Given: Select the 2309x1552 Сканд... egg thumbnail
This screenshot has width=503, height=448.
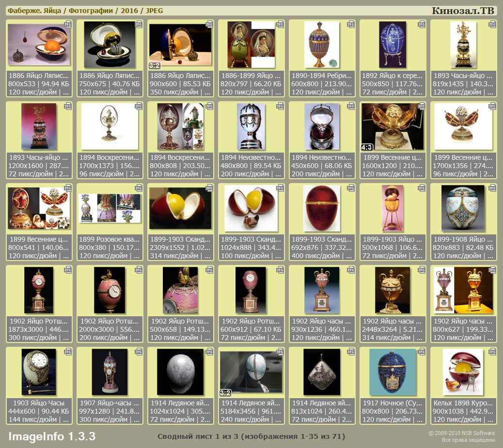Looking at the screenshot, I should pos(180,208).
